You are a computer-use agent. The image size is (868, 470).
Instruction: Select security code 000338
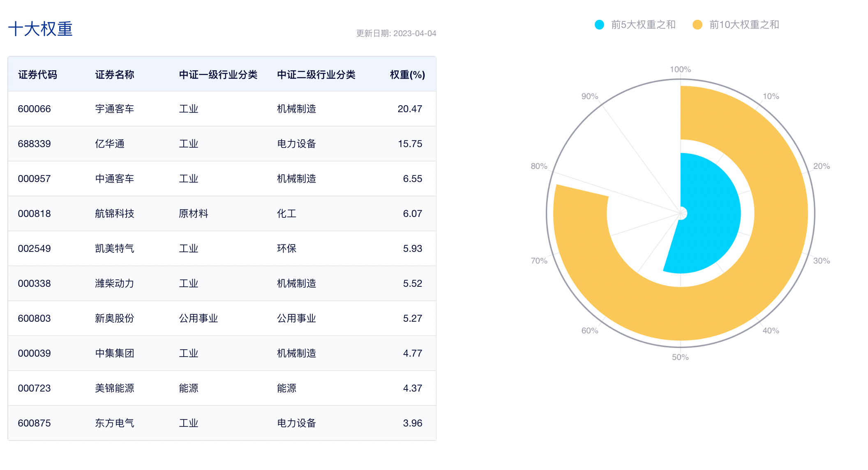(x=34, y=283)
